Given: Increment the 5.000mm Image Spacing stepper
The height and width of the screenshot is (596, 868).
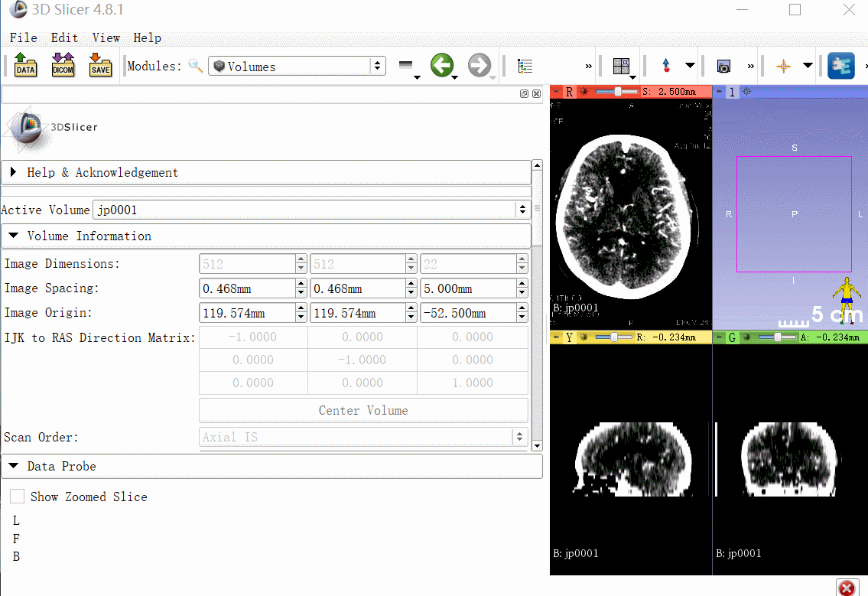Looking at the screenshot, I should pos(522,284).
